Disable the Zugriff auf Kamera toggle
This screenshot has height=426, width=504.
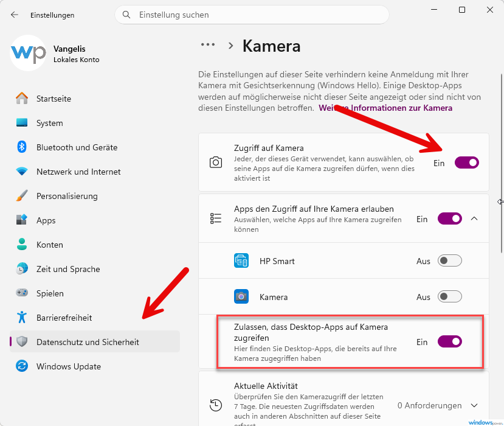click(466, 162)
